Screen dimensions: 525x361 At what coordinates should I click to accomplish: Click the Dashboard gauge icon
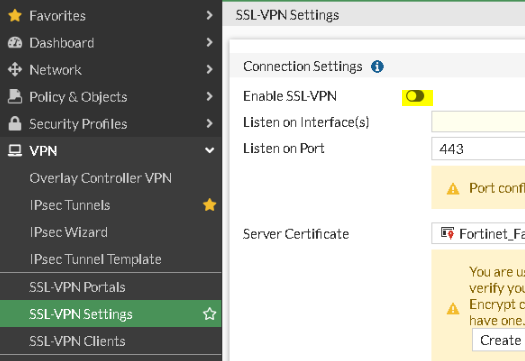(x=15, y=43)
